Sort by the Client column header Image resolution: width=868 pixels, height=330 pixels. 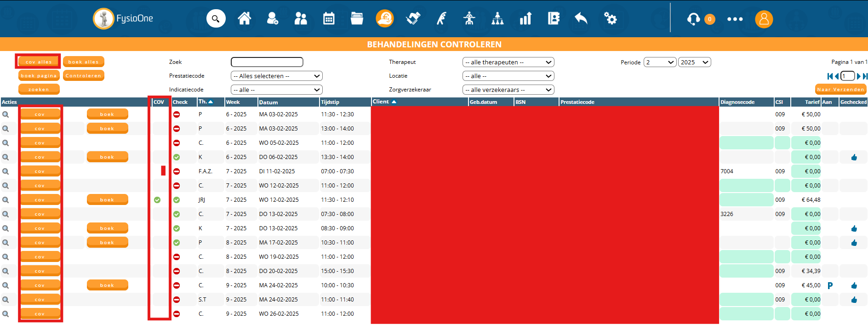click(381, 102)
